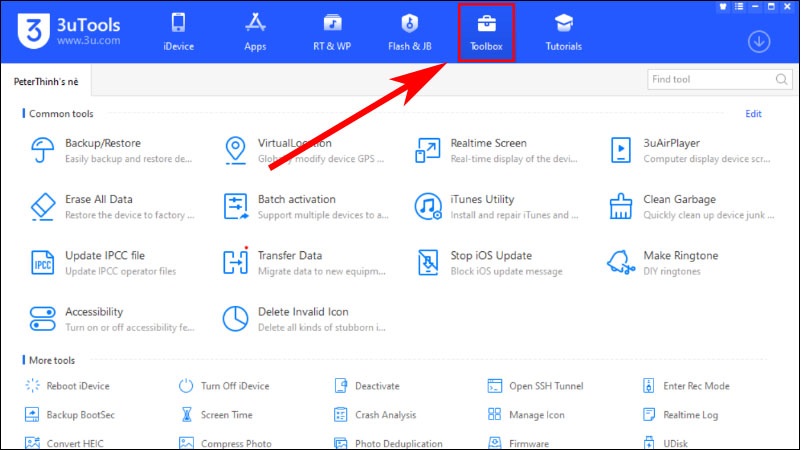Select the Toolbox tab
Screen dimensions: 801x450
coord(486,32)
